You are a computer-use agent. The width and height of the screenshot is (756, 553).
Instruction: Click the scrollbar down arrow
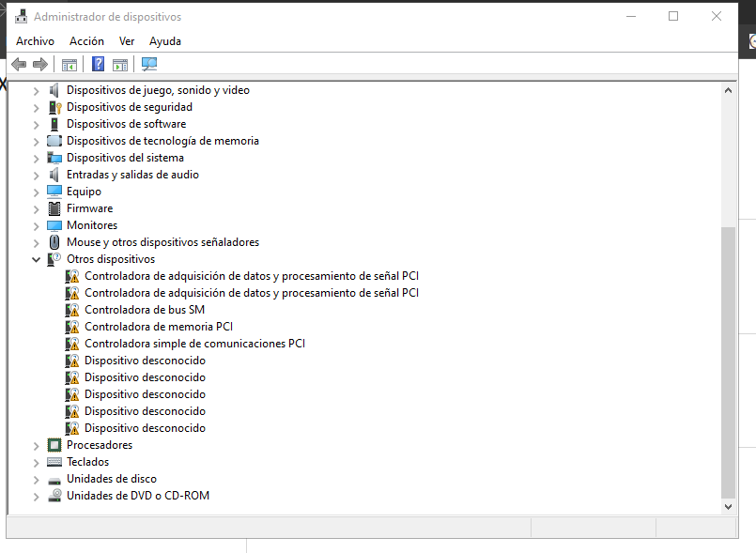(728, 505)
